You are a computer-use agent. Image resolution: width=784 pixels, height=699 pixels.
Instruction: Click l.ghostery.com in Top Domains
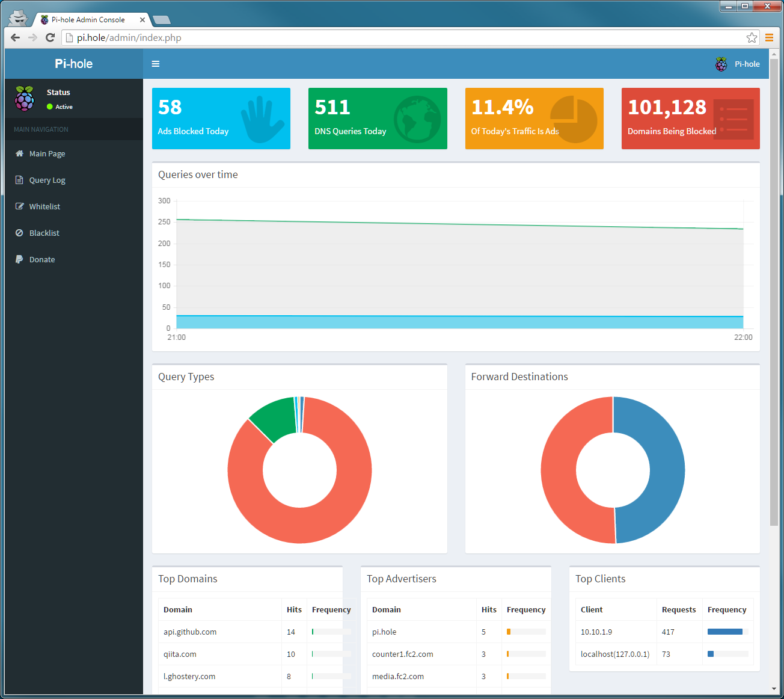coord(189,676)
